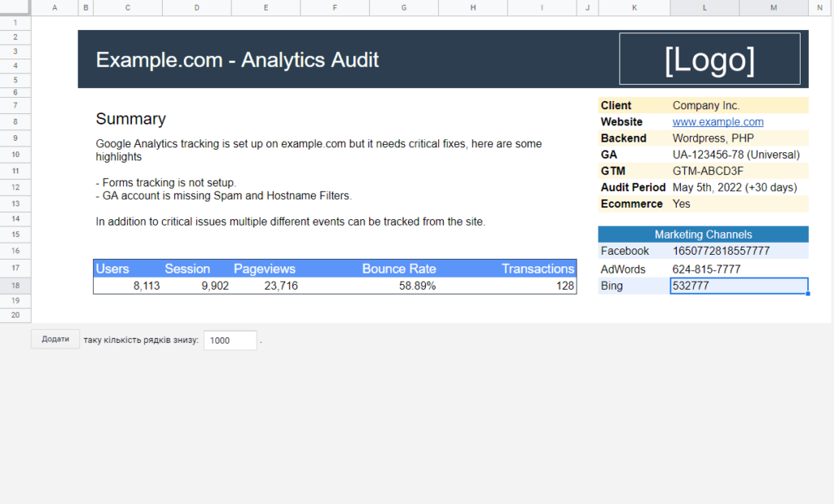Select row header 1

(15, 23)
